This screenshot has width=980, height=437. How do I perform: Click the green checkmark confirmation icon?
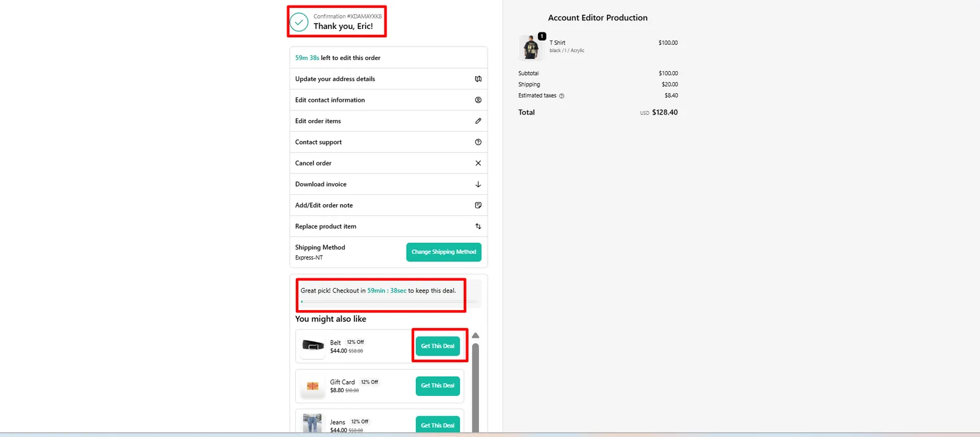(x=299, y=22)
